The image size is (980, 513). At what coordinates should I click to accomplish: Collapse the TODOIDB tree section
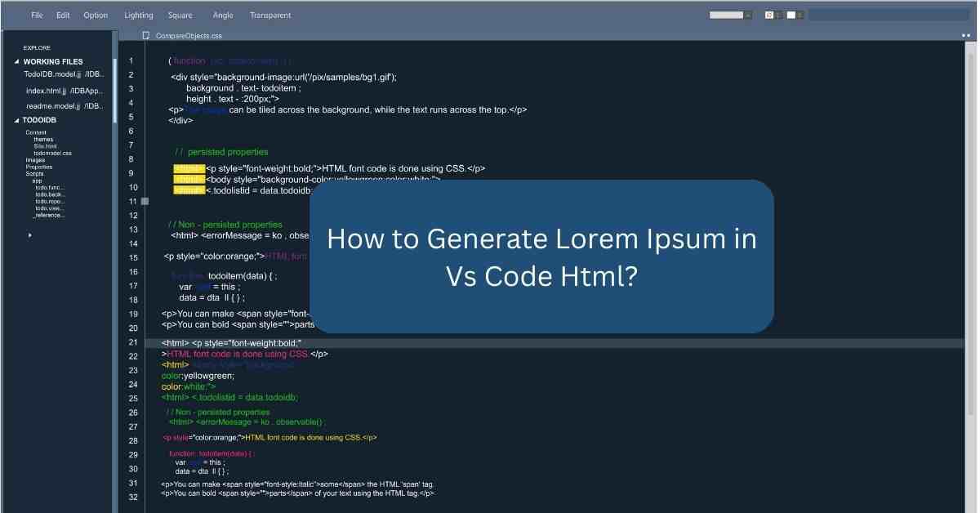[x=16, y=120]
